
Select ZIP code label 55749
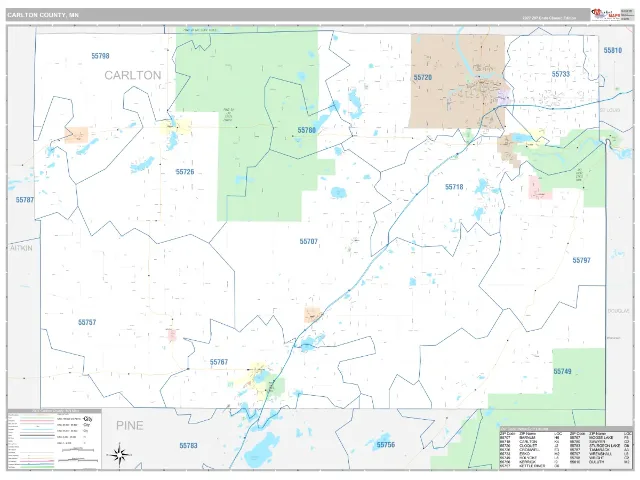(x=562, y=371)
